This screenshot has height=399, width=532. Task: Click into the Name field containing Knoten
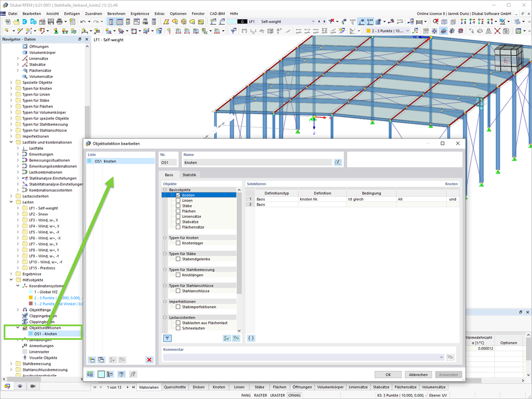(x=257, y=163)
